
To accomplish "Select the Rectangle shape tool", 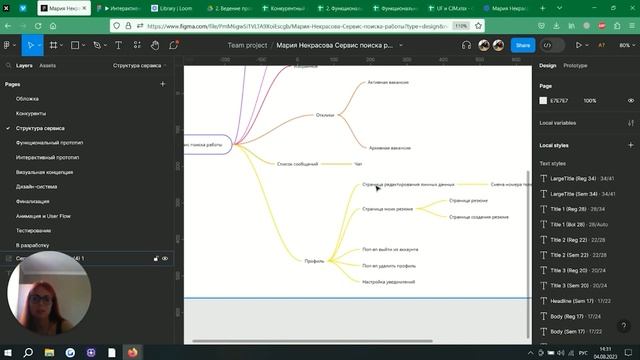I will [75, 45].
